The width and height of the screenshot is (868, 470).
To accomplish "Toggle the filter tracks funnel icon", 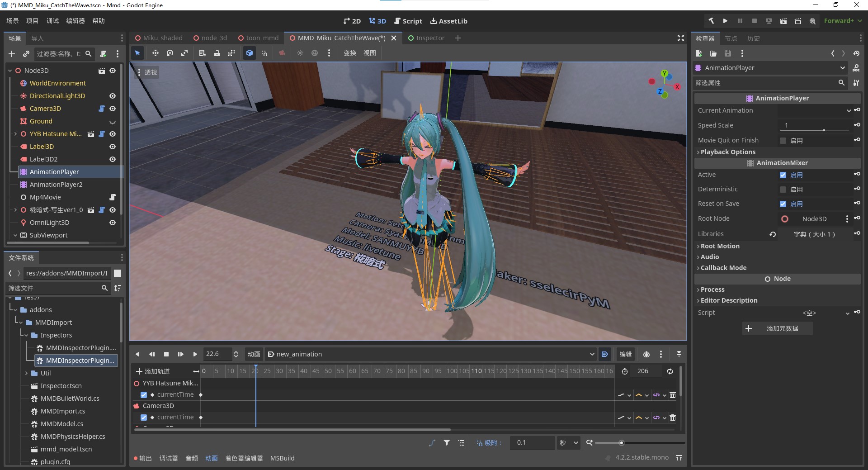I will (447, 443).
